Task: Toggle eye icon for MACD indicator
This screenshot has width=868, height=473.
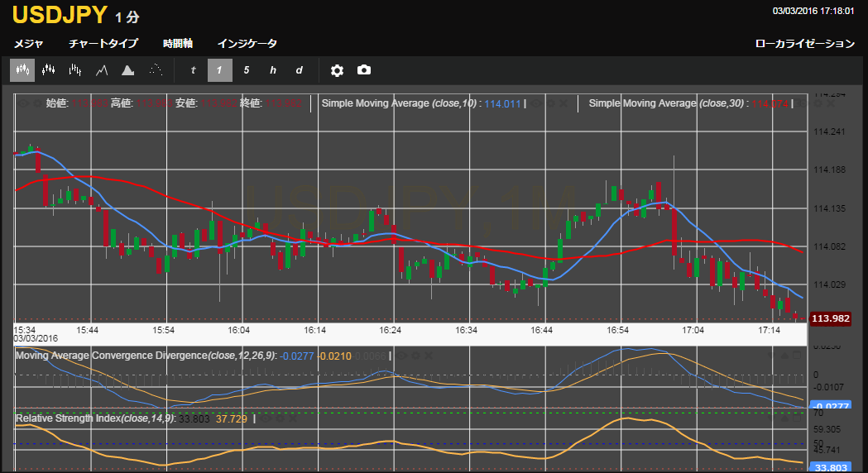Action: [x=401, y=356]
